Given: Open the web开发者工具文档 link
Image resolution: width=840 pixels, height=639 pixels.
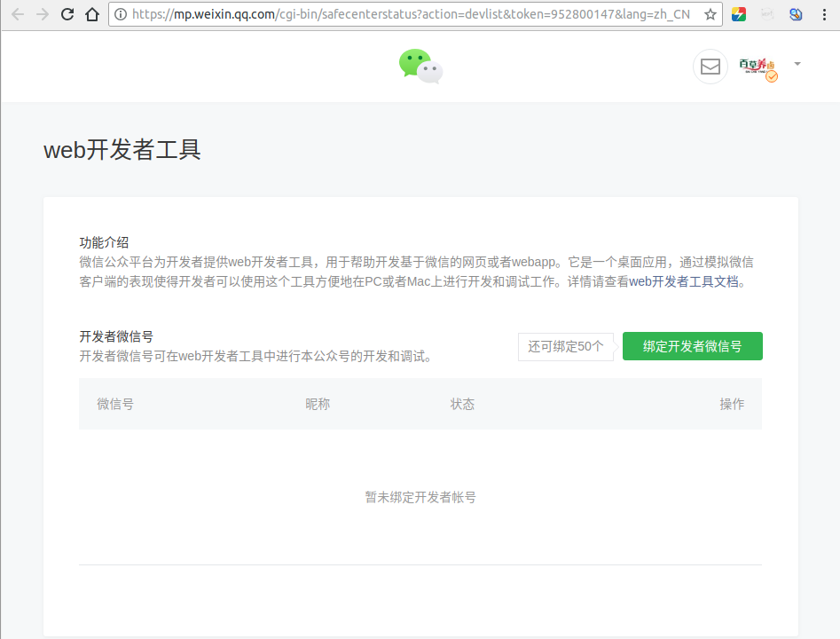Looking at the screenshot, I should 684,281.
